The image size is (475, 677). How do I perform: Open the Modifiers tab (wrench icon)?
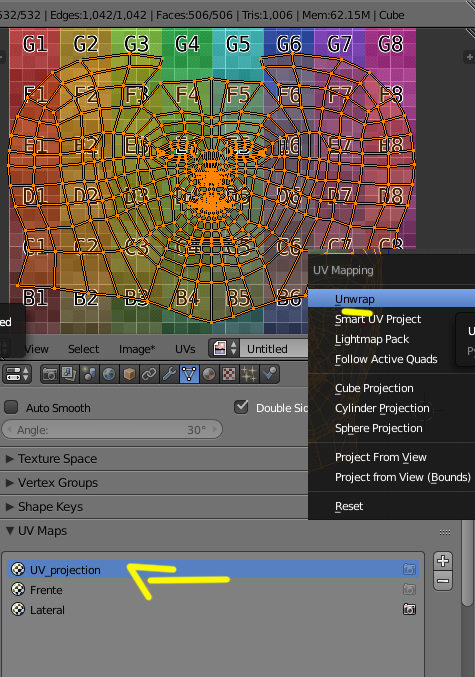169,374
